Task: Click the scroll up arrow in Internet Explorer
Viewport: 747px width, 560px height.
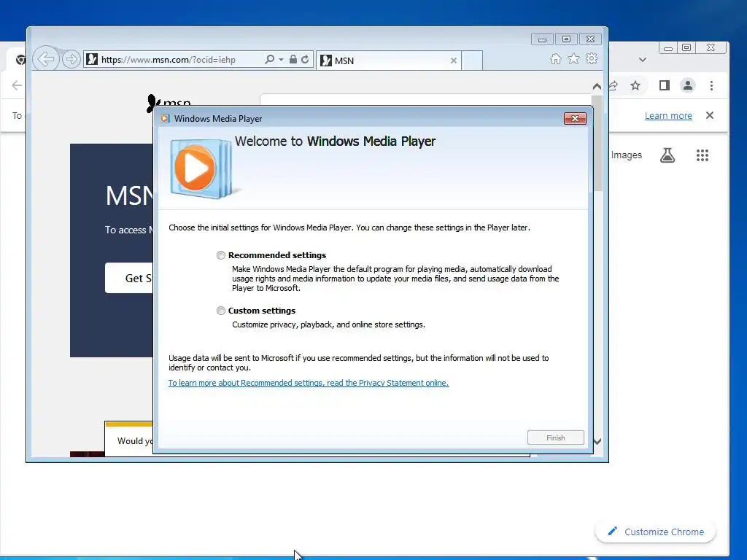Action: [597, 87]
